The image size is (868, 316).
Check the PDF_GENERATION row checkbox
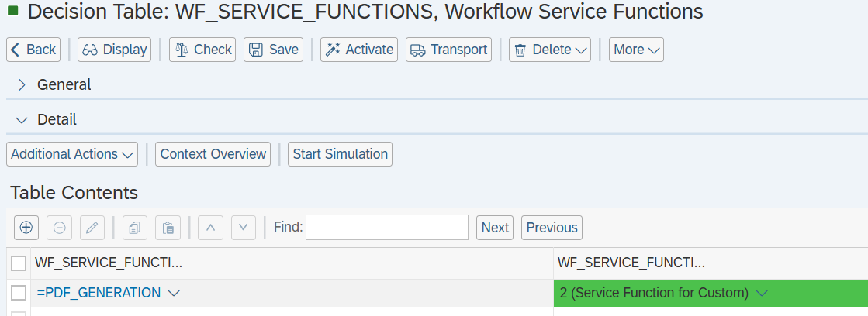click(x=19, y=293)
